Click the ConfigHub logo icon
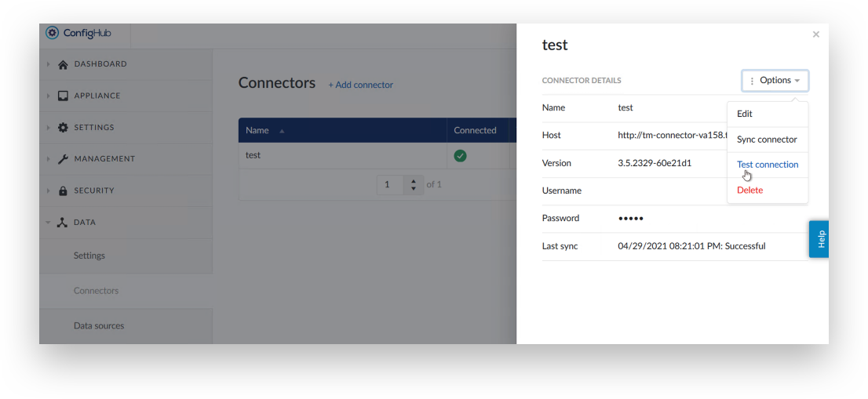This screenshot has width=868, height=399. [52, 33]
